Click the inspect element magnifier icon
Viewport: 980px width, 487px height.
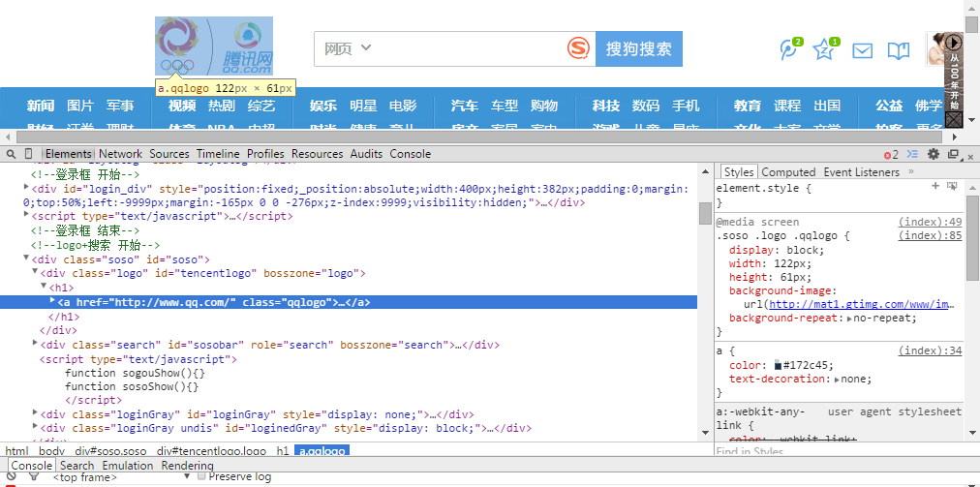12,154
